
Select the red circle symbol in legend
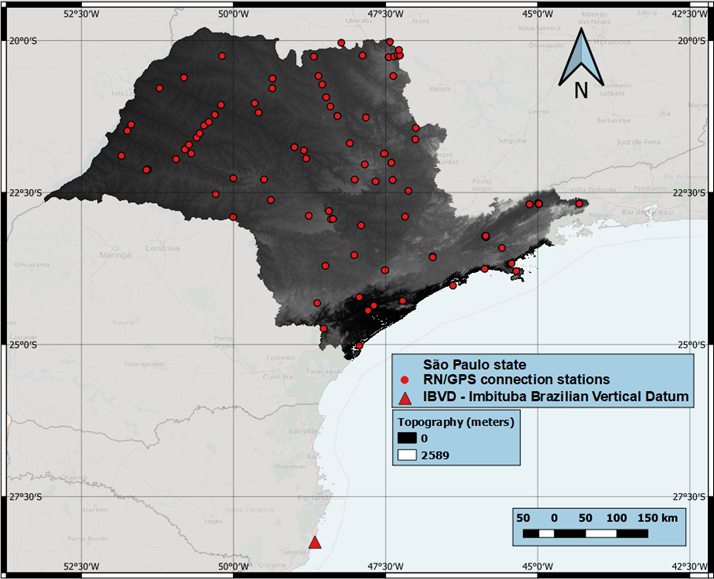click(404, 381)
